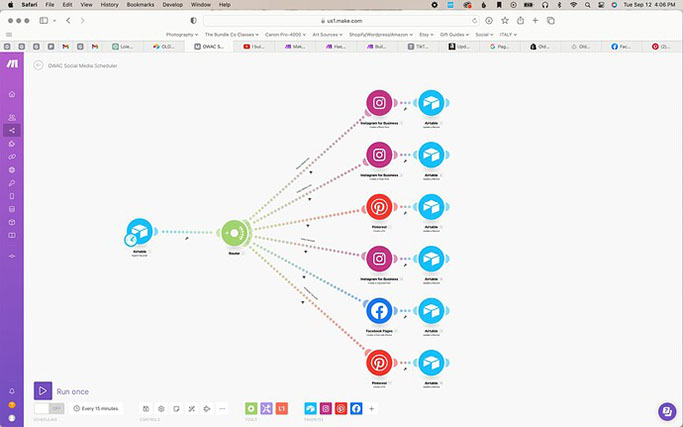Switch to the YouTube browser tab

(255, 46)
